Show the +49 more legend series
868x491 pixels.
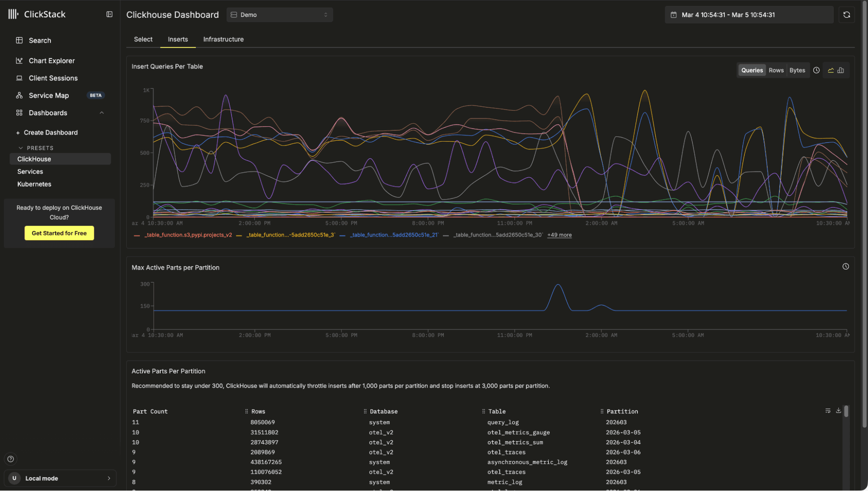tap(559, 235)
